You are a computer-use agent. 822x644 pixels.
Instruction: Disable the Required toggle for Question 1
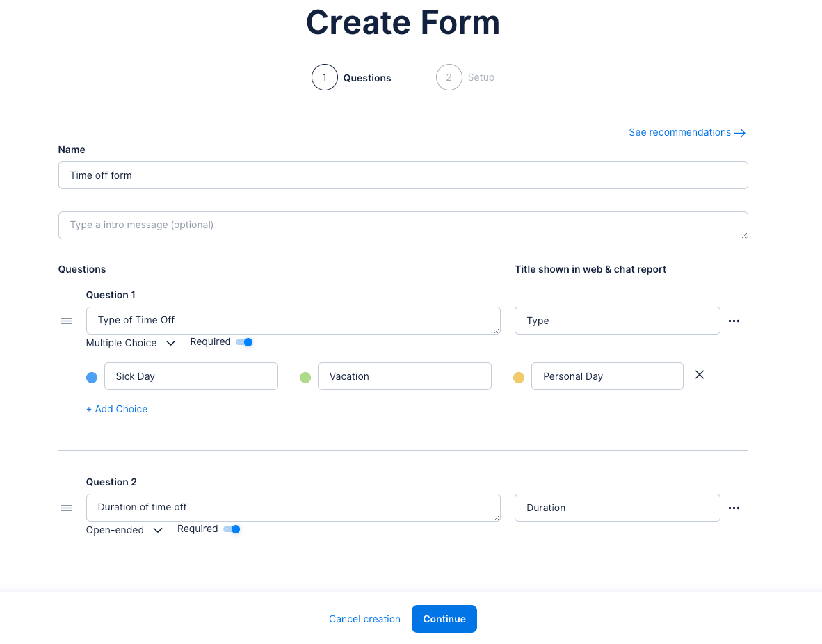click(244, 342)
